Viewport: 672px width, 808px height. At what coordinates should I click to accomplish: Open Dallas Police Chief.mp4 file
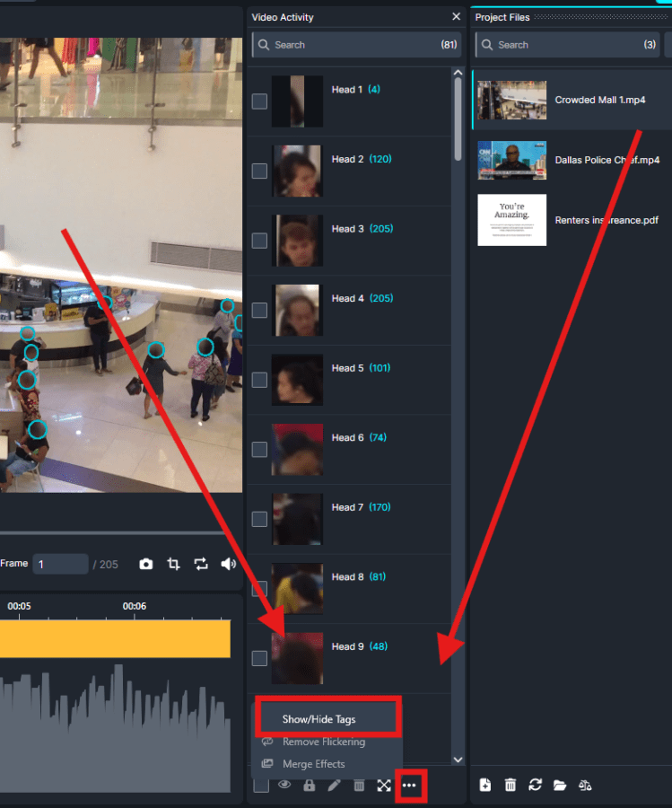click(x=607, y=160)
